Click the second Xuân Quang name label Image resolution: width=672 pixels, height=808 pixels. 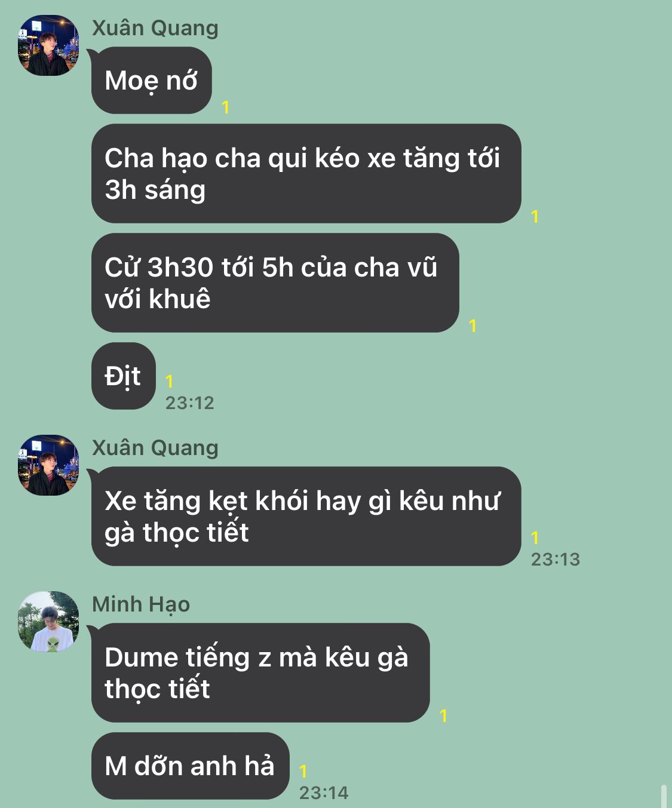click(155, 448)
